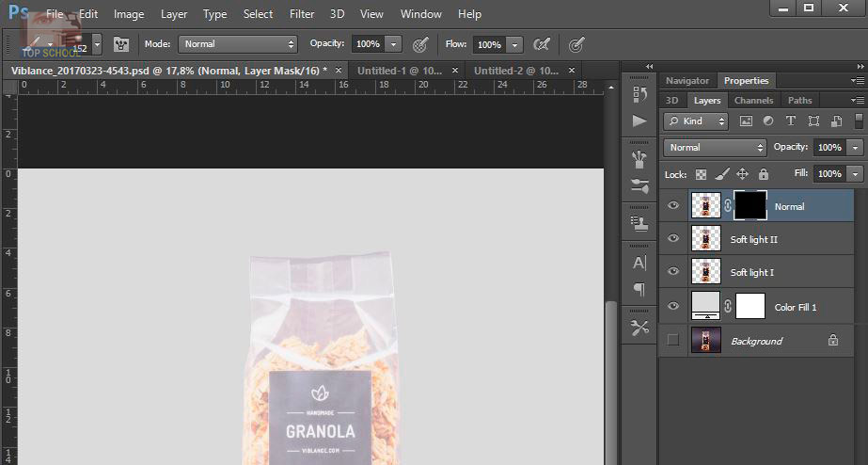This screenshot has height=465, width=868.
Task: Expand the layer Fill slider arrow
Action: coord(856,174)
